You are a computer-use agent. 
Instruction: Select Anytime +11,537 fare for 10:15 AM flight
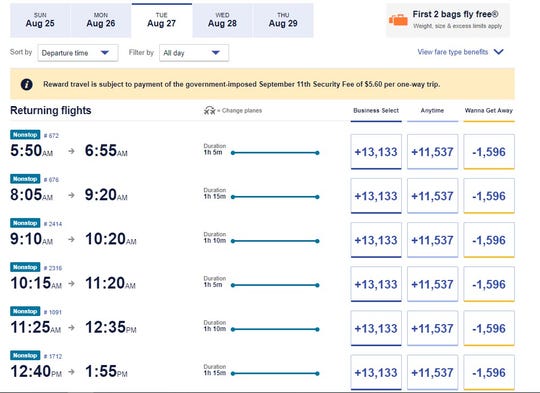pos(433,284)
